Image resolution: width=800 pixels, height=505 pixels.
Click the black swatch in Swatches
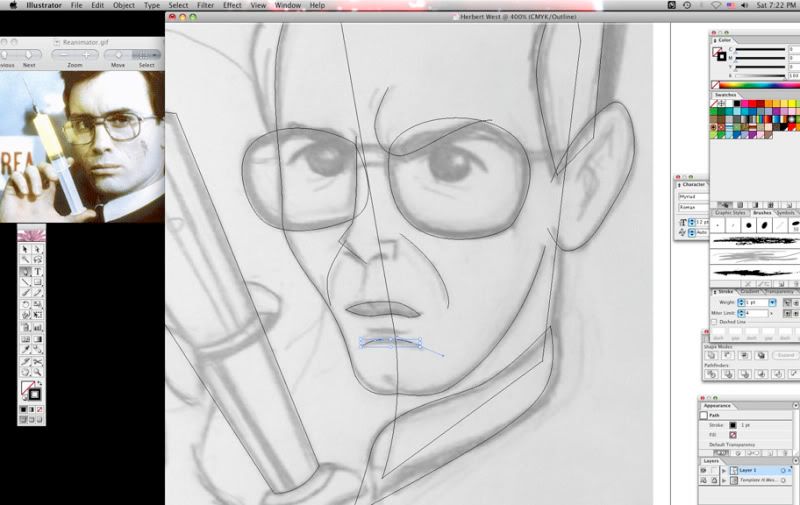[x=737, y=104]
